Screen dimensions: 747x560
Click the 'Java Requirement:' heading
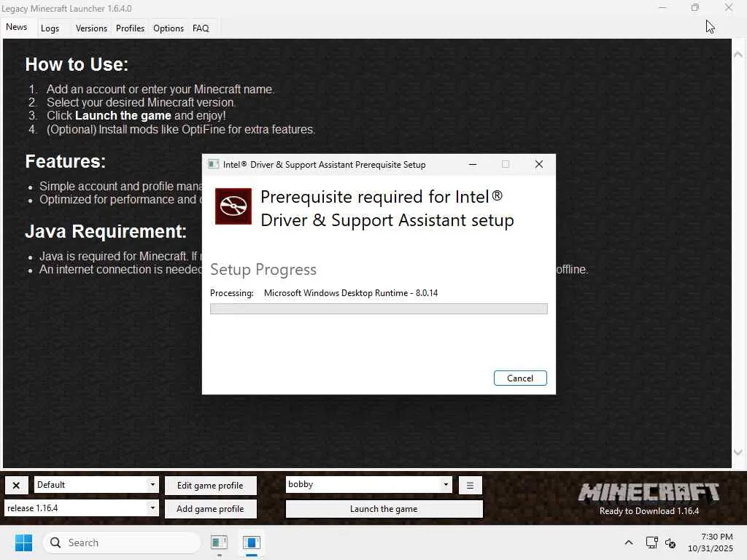point(106,231)
